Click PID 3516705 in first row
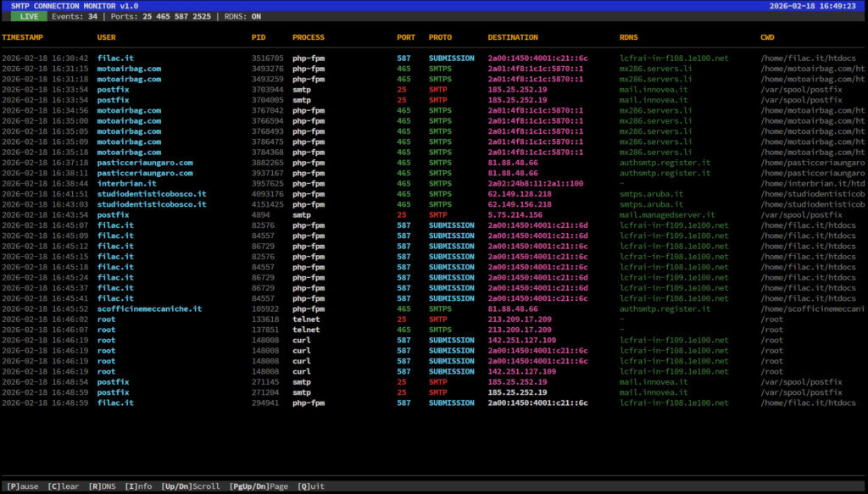Image resolution: width=868 pixels, height=494 pixels. (267, 58)
